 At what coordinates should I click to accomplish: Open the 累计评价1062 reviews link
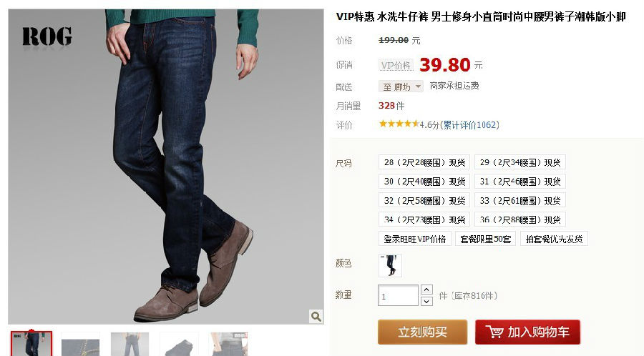click(470, 124)
